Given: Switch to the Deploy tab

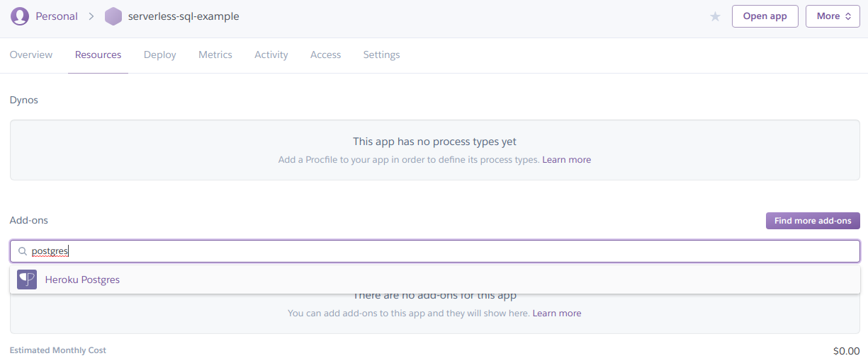Looking at the screenshot, I should [159, 54].
